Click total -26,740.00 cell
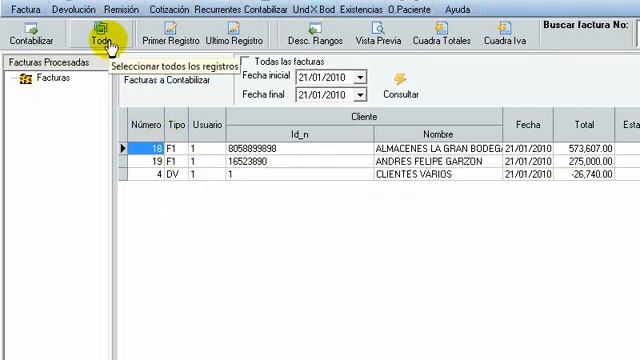 click(584, 174)
